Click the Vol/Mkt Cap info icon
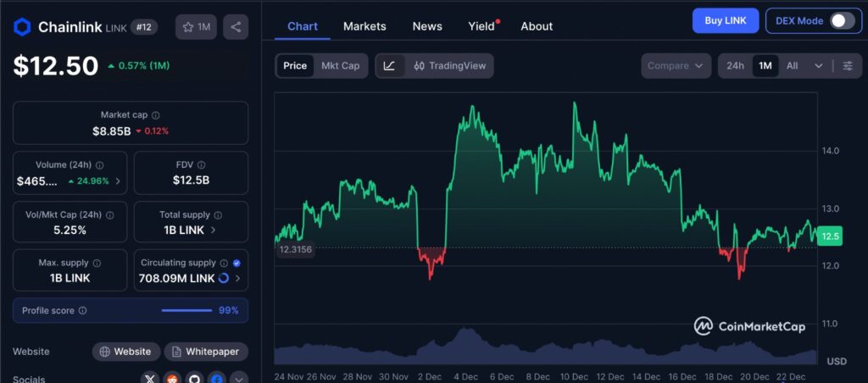The width and height of the screenshot is (868, 383). 109,214
